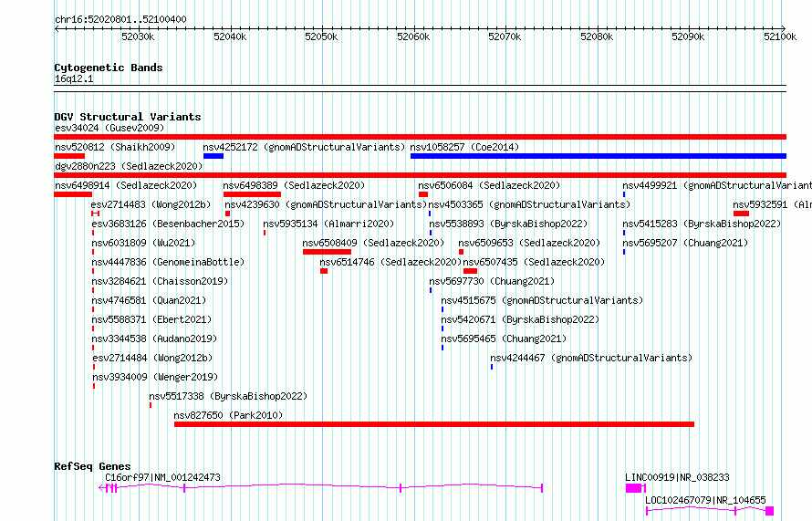This screenshot has width=812, height=521.
Task: Click the nsv1058257 (Coe2014) blue bar
Action: coord(599,156)
